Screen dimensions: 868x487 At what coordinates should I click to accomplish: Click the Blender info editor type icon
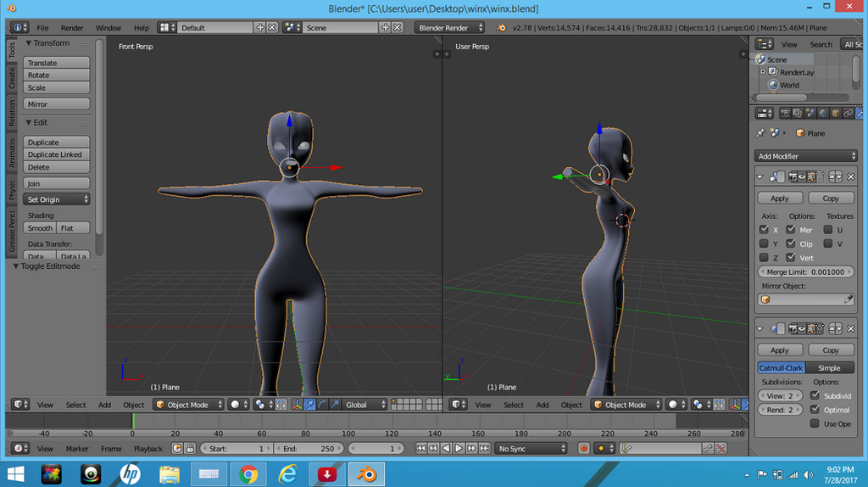(19, 28)
